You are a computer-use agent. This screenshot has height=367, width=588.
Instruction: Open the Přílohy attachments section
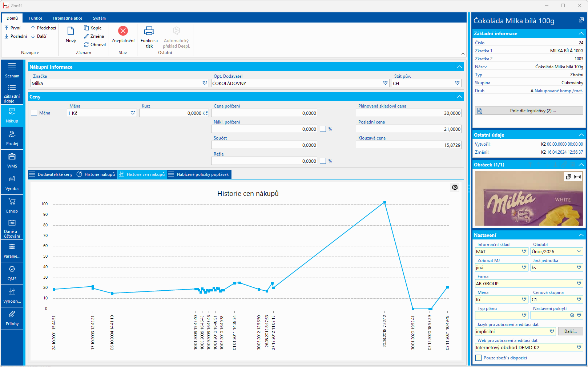click(x=12, y=318)
